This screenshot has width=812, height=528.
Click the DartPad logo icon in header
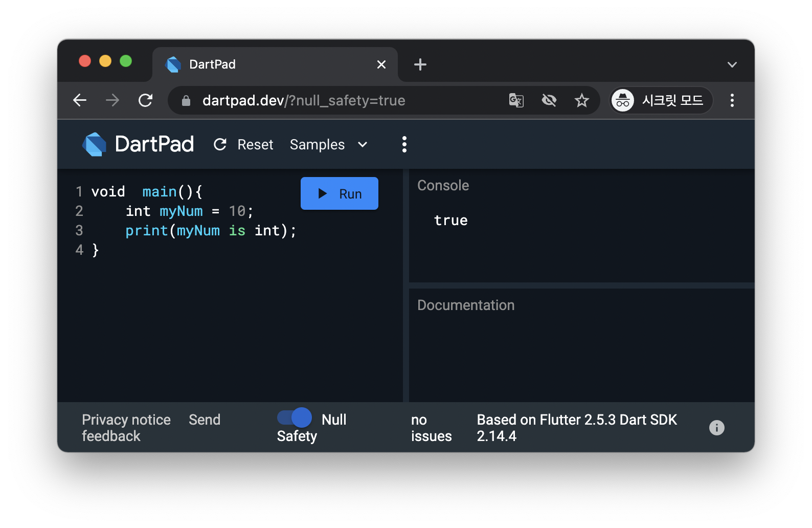coord(95,144)
